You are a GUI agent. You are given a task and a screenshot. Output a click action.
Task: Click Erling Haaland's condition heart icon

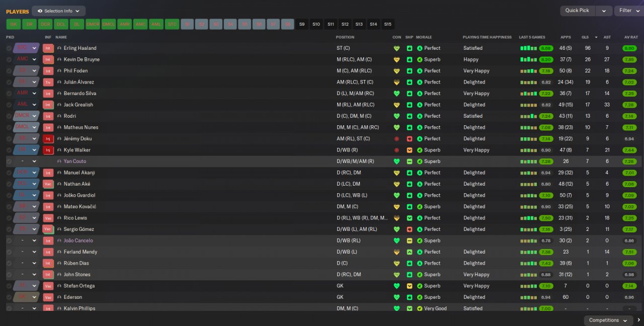396,48
